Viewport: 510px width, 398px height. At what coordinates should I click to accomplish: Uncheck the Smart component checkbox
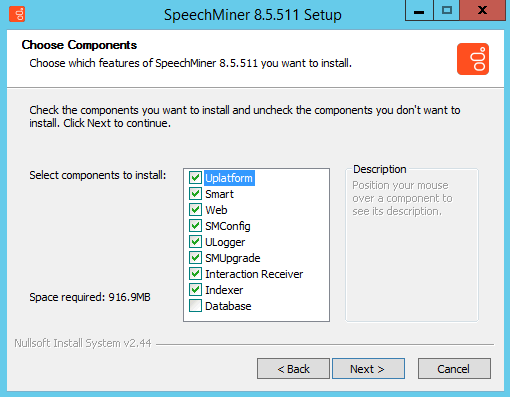pos(195,194)
